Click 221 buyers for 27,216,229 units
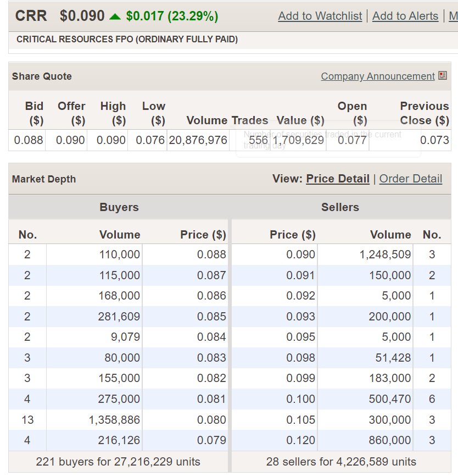 pos(118,462)
